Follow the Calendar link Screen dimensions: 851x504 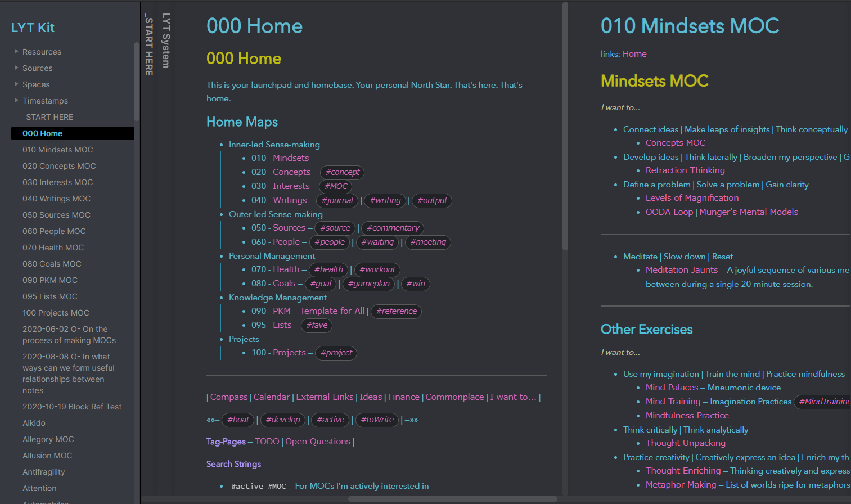271,397
